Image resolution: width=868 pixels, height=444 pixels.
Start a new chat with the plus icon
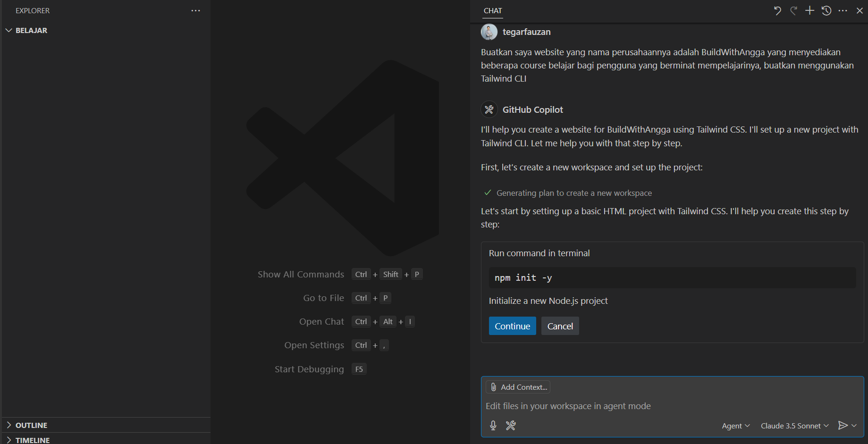click(809, 10)
